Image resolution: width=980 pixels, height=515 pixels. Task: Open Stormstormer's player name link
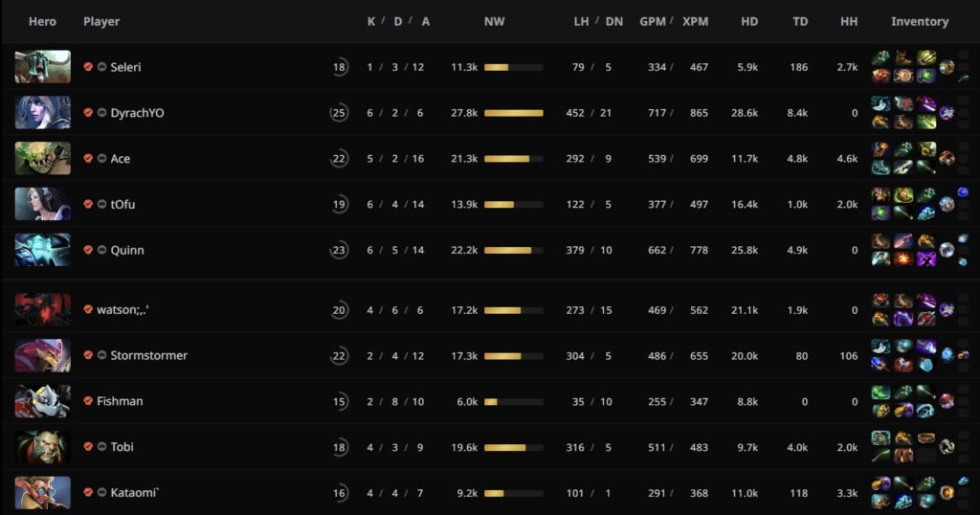click(x=148, y=355)
